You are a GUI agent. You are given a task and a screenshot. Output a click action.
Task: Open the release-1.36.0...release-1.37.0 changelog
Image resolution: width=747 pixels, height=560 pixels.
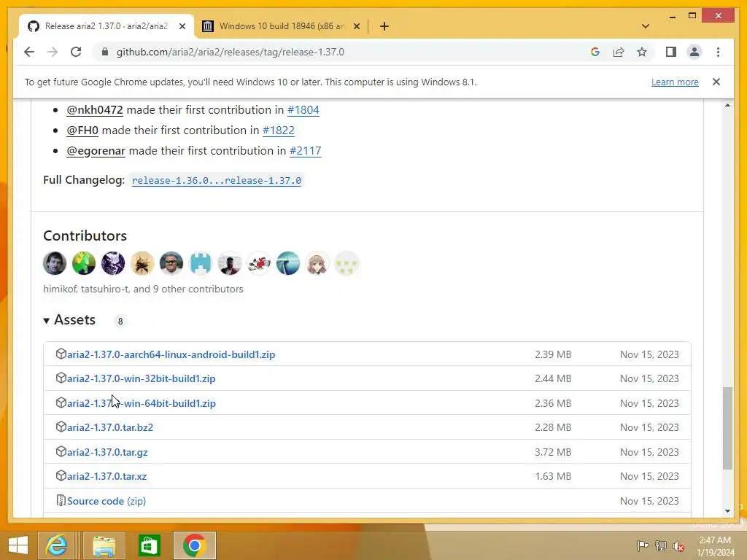216,181
